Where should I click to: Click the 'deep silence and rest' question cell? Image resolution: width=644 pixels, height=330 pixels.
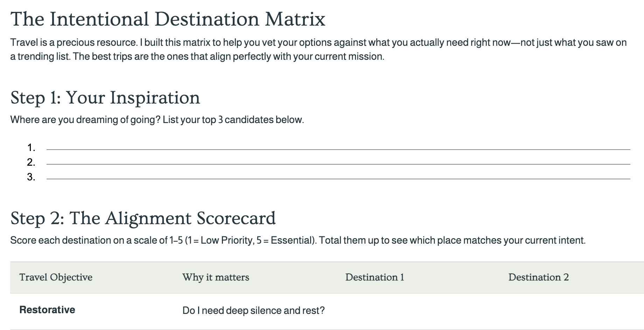tap(254, 310)
